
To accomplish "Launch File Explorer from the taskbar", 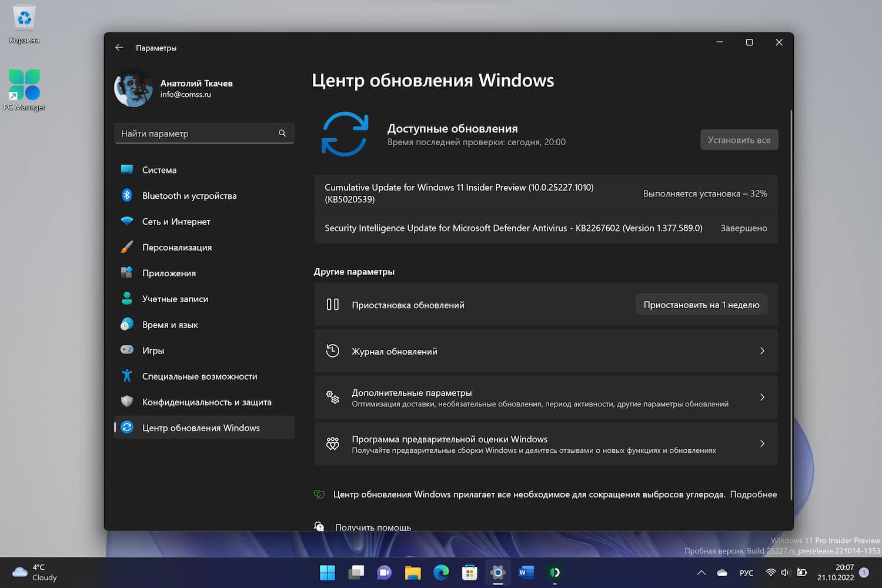I will pyautogui.click(x=413, y=573).
